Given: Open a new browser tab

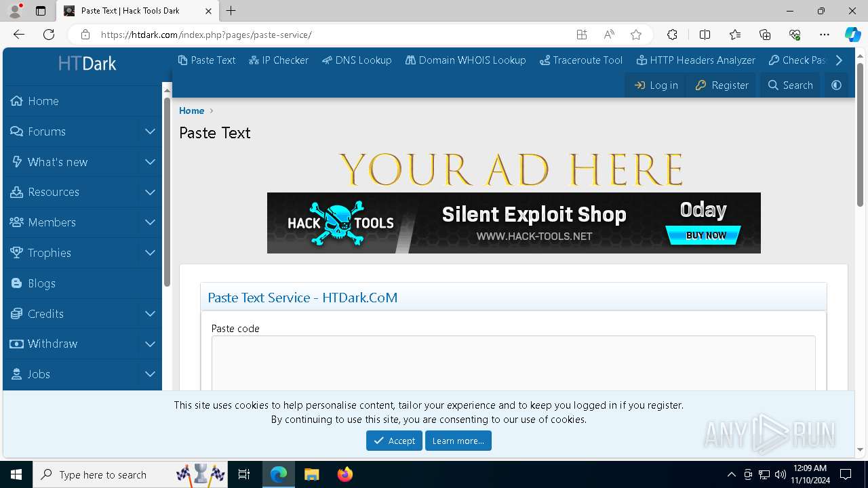Looking at the screenshot, I should click(x=231, y=11).
